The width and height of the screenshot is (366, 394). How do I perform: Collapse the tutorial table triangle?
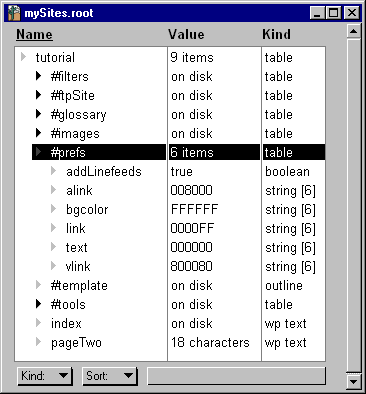point(23,57)
